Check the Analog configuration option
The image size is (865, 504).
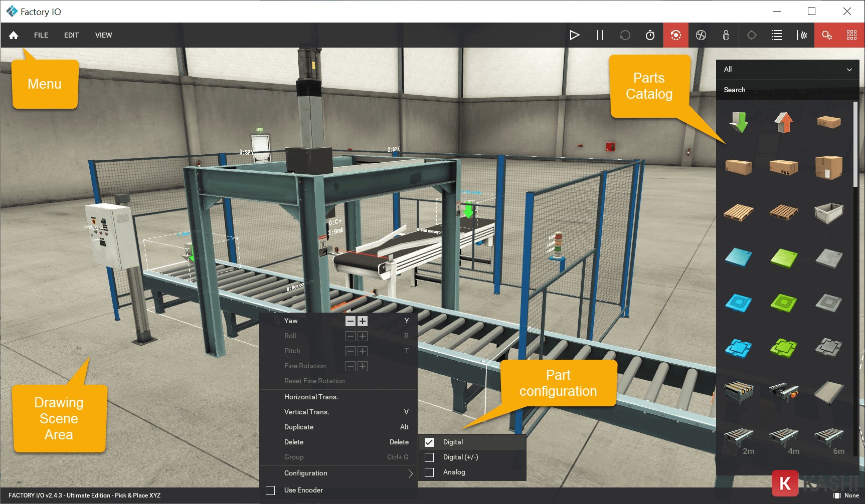(x=429, y=472)
